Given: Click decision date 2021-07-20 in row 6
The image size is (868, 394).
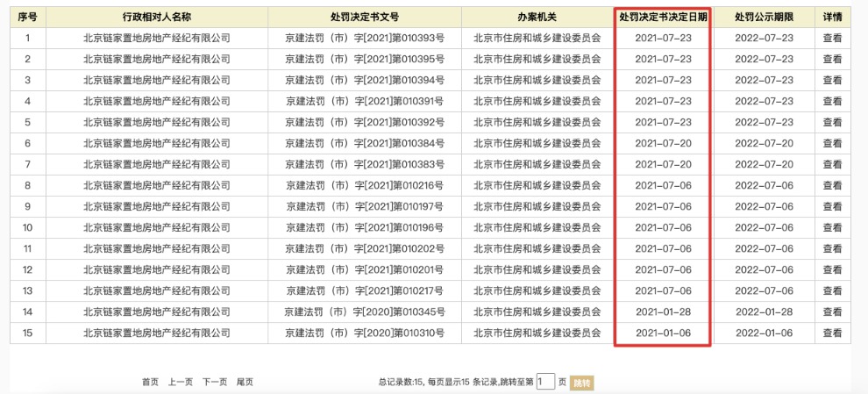Looking at the screenshot, I should point(663,144).
